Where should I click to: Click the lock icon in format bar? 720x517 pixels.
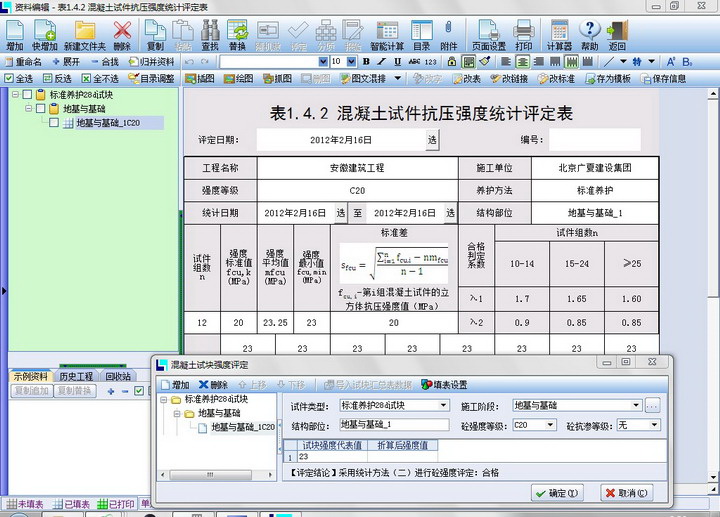tap(452, 62)
